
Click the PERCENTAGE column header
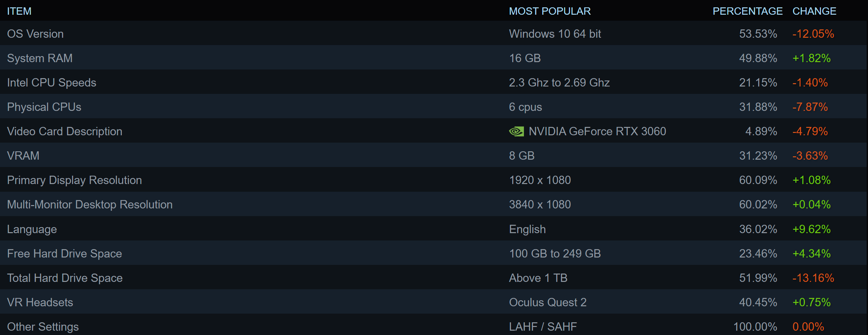[748, 11]
